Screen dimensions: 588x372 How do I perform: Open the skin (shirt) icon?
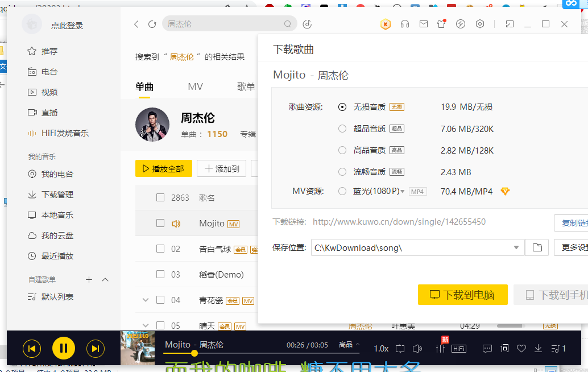coord(441,24)
